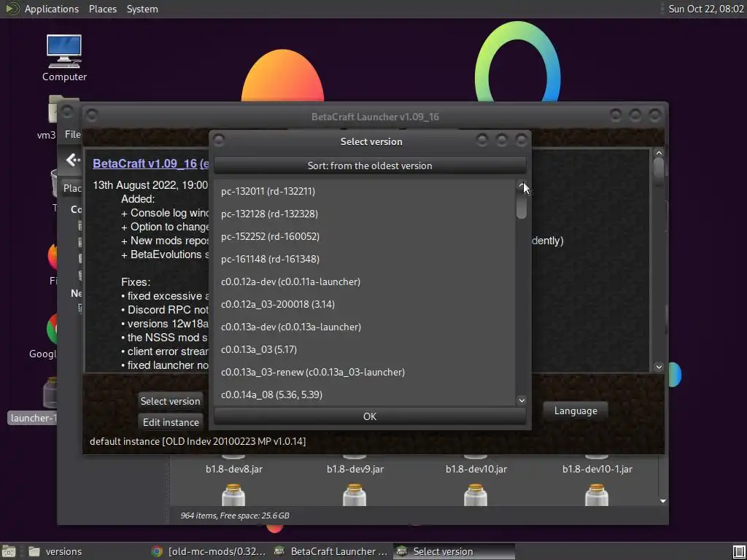Select version c0.0.13a-dev (c0.0.13a-launcher)

[365, 327]
